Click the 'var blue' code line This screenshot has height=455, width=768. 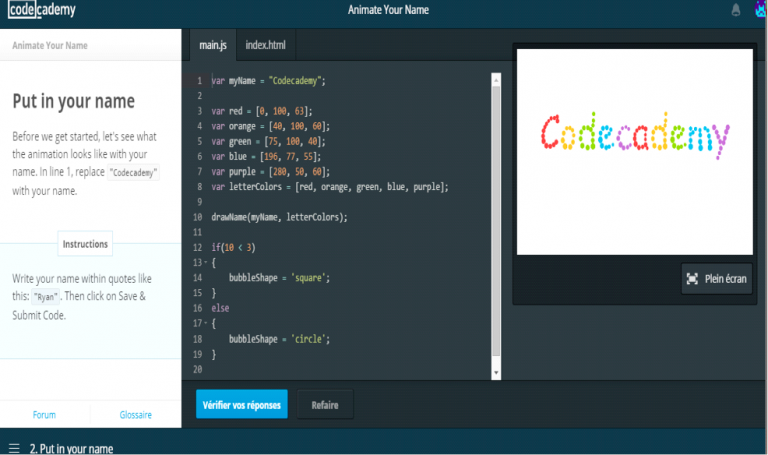[266, 157]
